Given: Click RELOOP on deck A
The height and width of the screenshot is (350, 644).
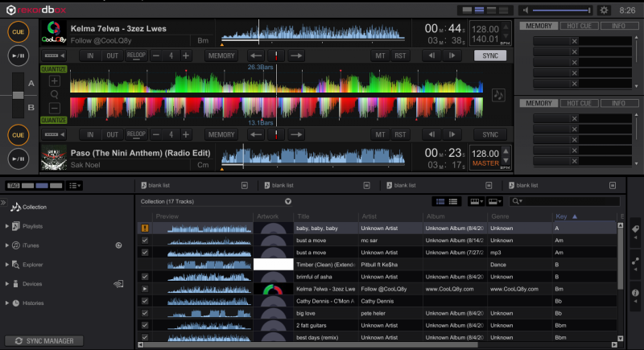Looking at the screenshot, I should click(136, 56).
